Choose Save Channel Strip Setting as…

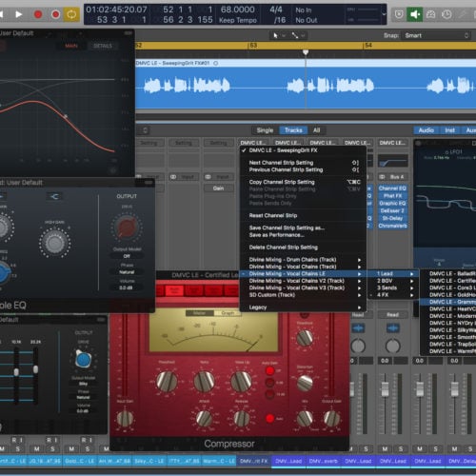(x=303, y=228)
